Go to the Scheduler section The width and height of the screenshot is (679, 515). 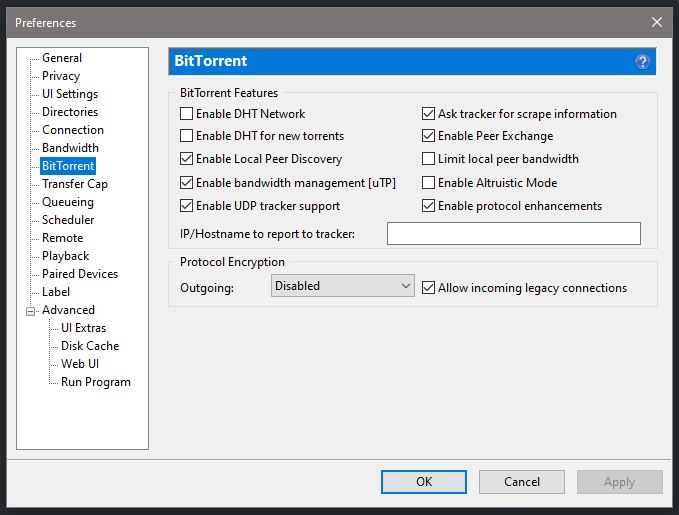coord(68,220)
